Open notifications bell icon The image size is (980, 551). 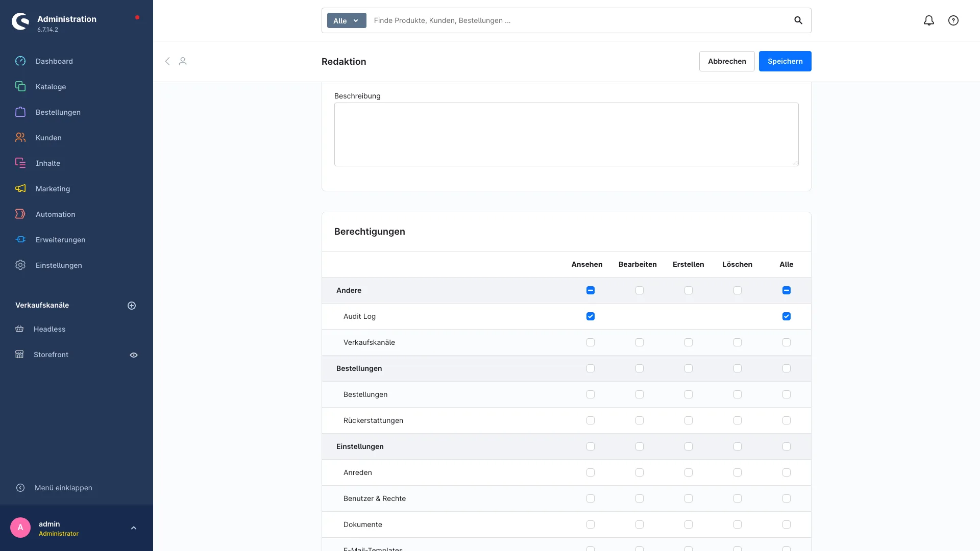pyautogui.click(x=929, y=20)
